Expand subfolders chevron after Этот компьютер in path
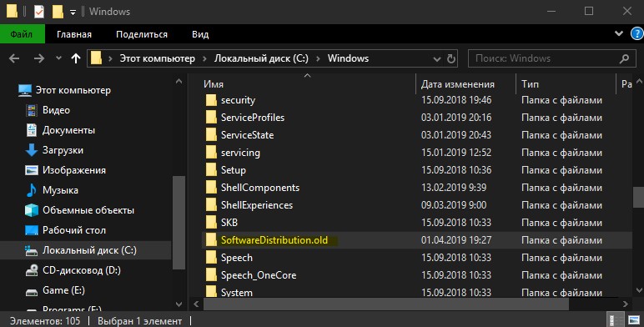644x327 pixels. 204,58
